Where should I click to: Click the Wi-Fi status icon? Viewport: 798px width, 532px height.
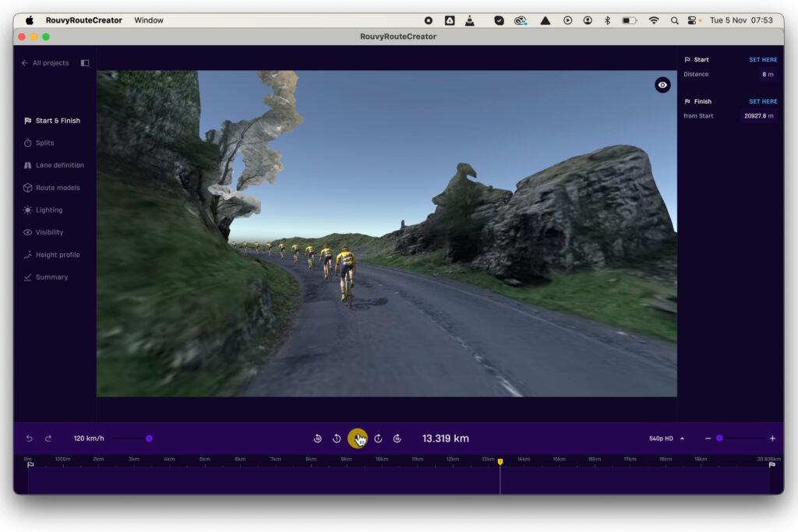pos(654,20)
